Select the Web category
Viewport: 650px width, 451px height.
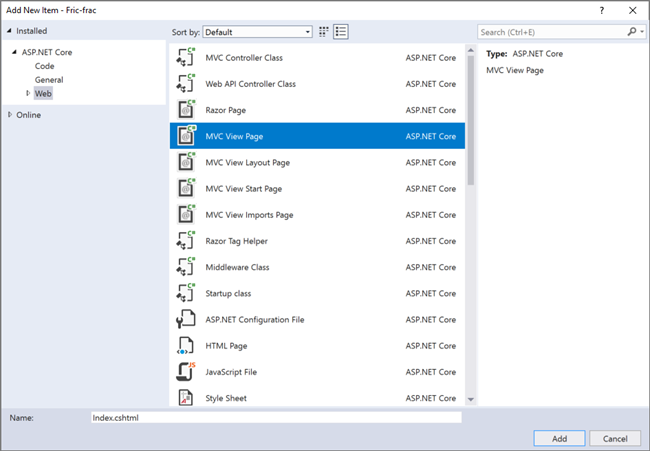click(43, 93)
